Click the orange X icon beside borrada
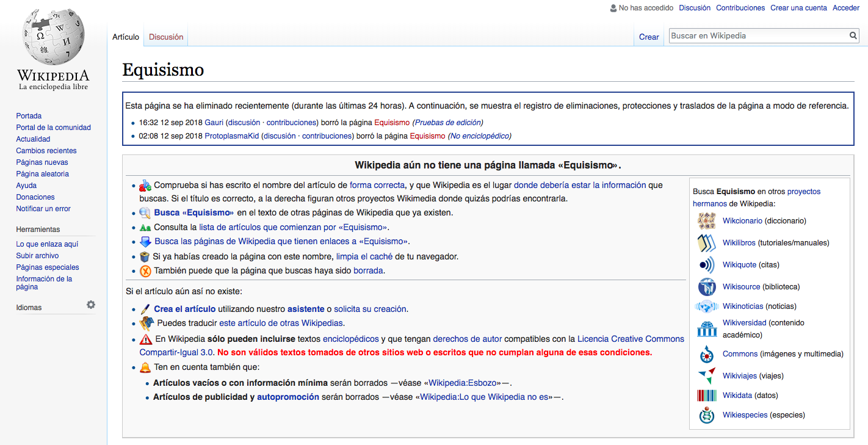 [145, 271]
